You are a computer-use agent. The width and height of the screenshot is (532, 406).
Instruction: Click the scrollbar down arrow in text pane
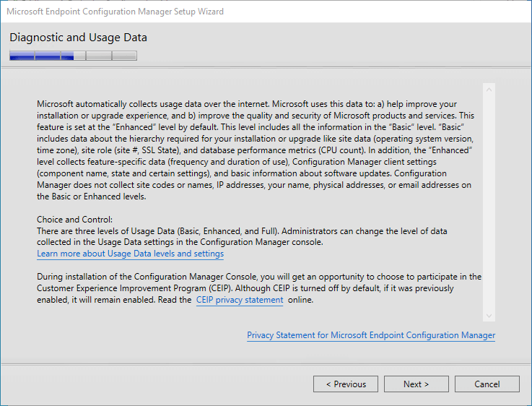489,316
